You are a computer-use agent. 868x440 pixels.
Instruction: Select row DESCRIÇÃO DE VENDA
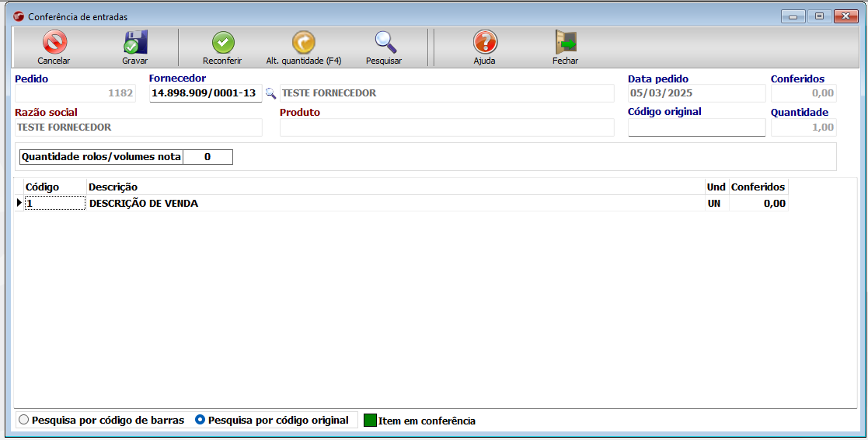tap(144, 204)
